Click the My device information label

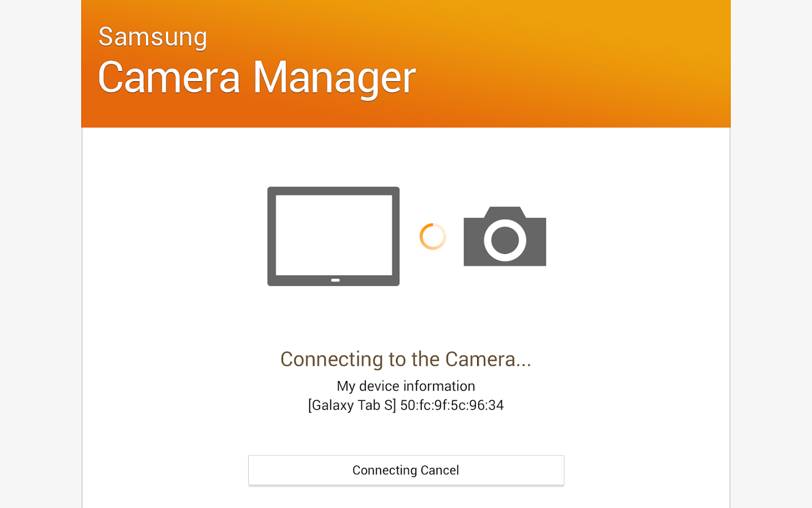click(x=406, y=386)
